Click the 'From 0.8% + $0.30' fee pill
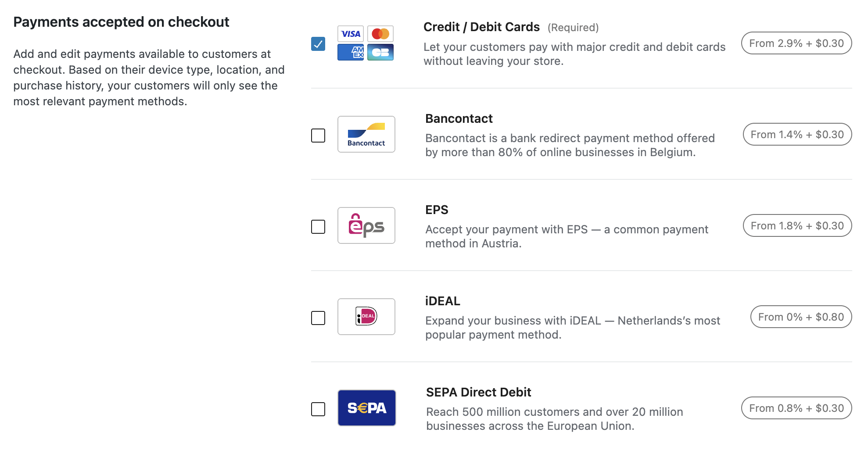 [x=796, y=408]
